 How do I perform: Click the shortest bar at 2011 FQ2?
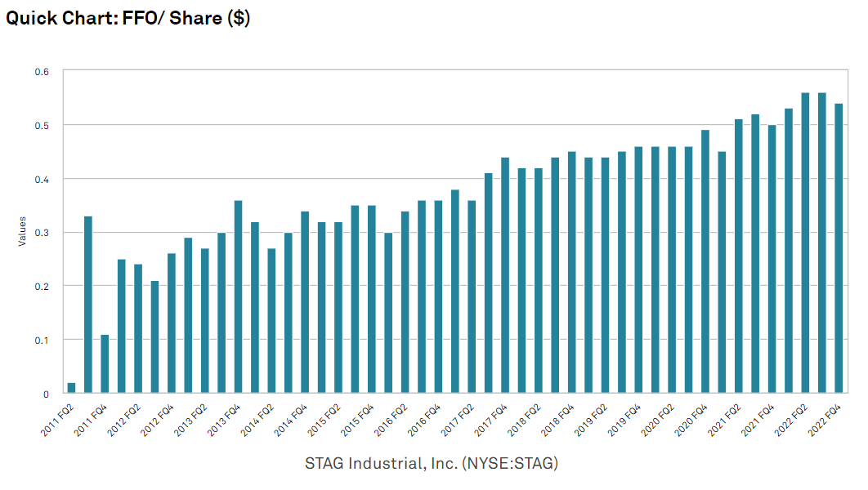click(69, 387)
